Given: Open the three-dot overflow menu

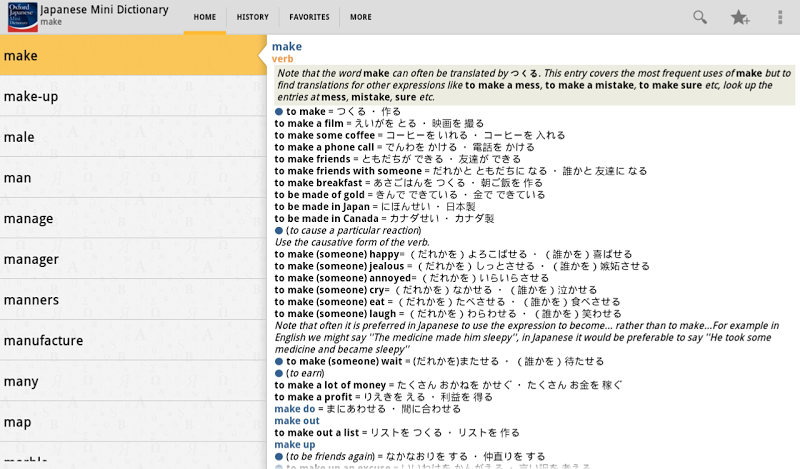Looking at the screenshot, I should tap(780, 17).
